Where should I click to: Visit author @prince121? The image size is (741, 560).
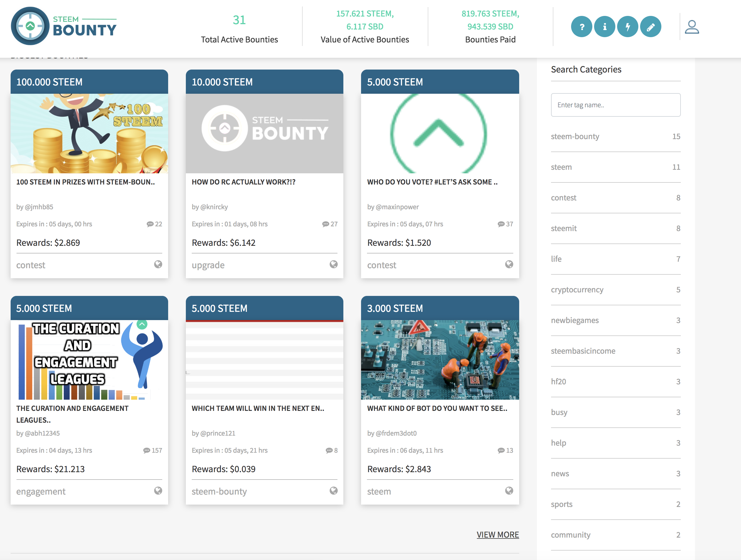[218, 433]
